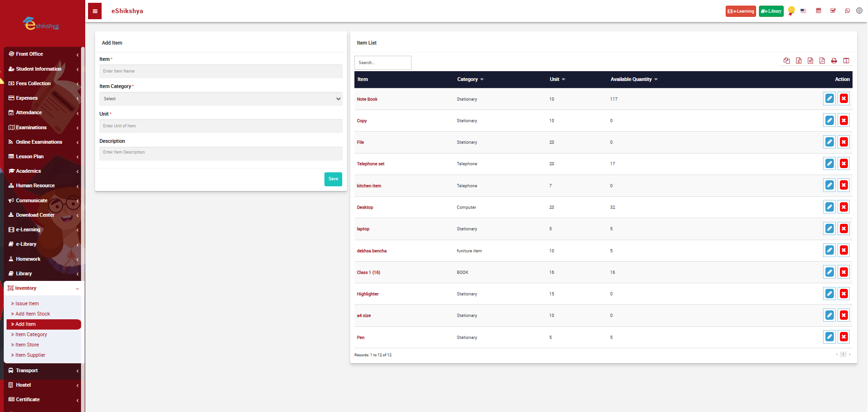
Task: Toggle the sidebar hamburger menu
Action: [x=95, y=11]
